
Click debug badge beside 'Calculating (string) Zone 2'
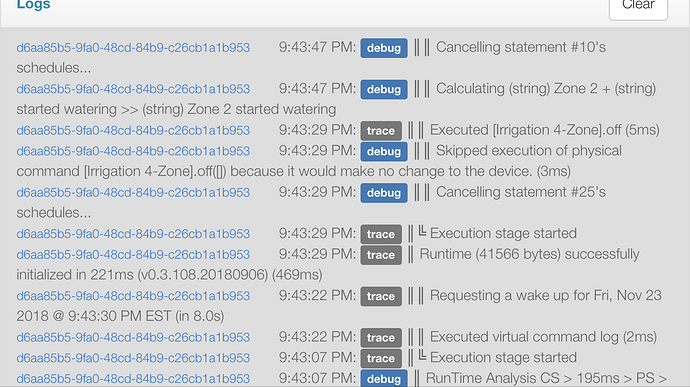(x=384, y=89)
